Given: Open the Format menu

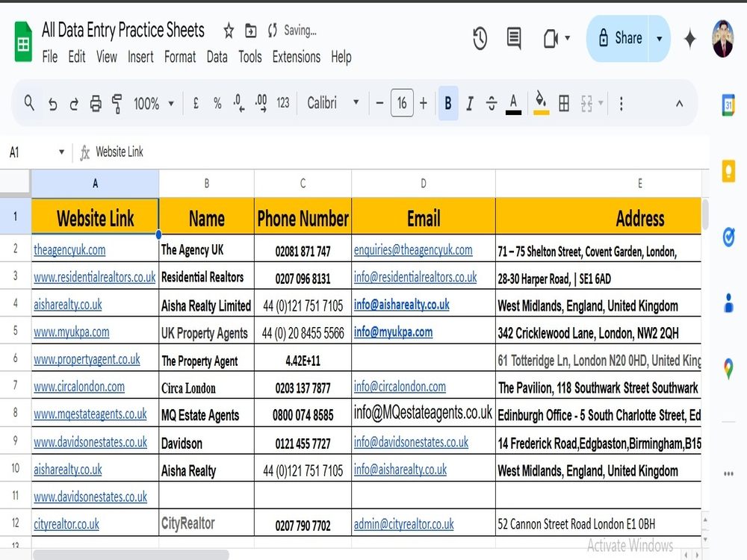Looking at the screenshot, I should pyautogui.click(x=180, y=57).
